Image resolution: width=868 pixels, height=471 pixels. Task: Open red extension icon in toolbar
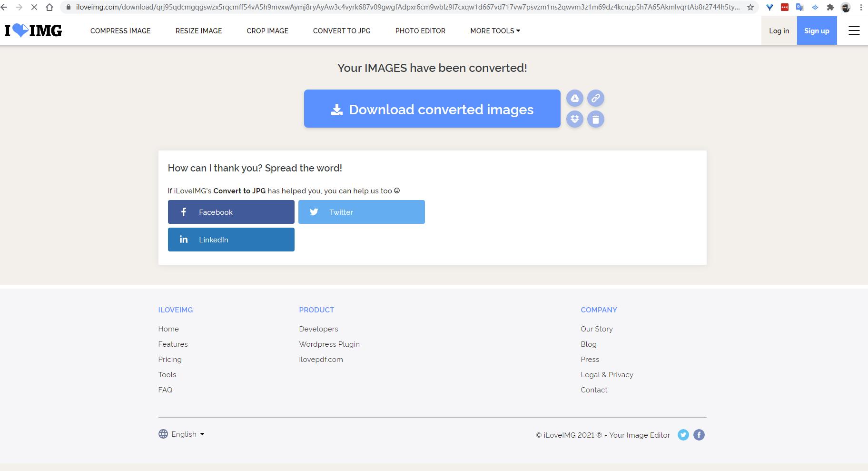785,7
